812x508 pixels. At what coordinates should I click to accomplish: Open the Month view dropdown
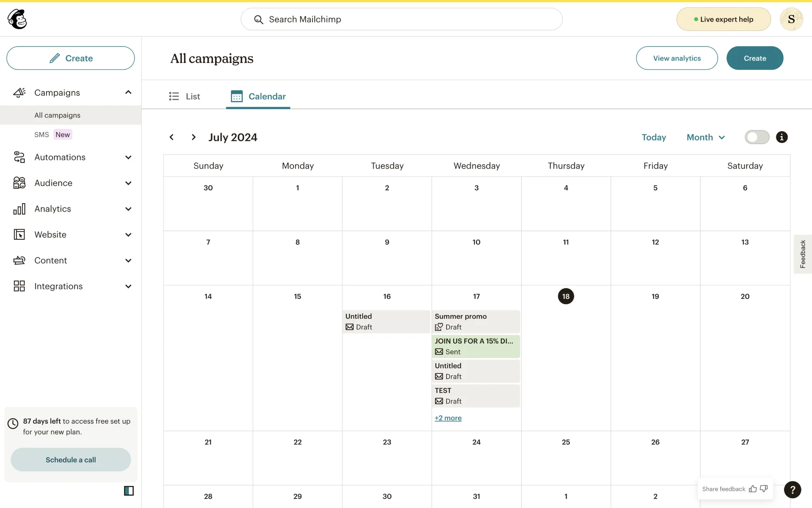point(705,137)
